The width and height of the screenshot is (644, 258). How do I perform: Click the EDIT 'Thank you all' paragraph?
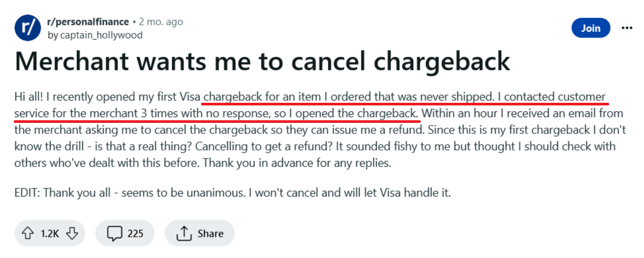tap(232, 192)
